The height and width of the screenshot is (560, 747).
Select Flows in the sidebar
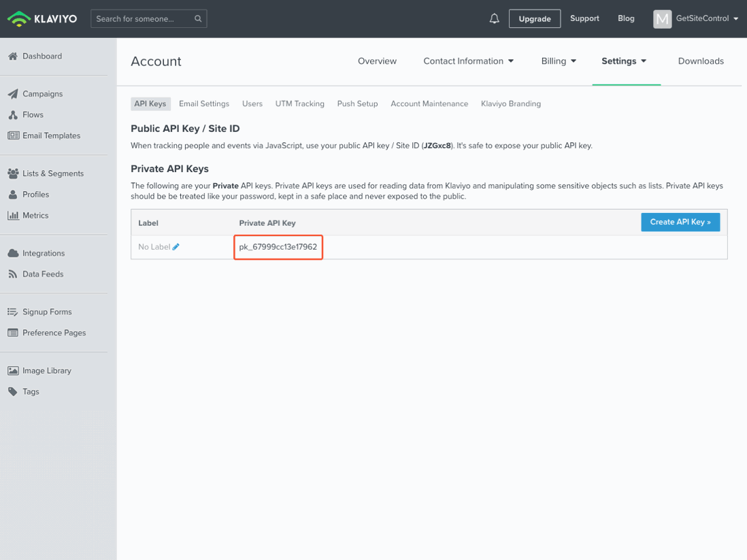coord(34,114)
